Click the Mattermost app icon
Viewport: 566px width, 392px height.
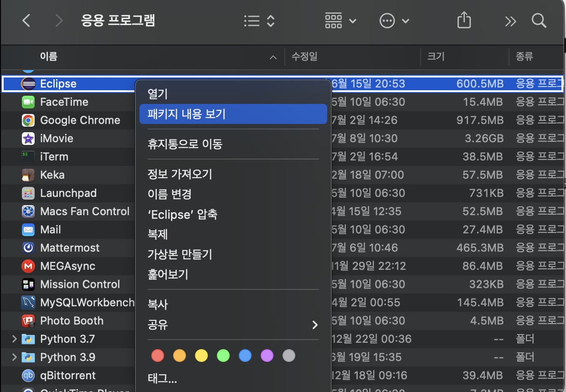click(28, 248)
